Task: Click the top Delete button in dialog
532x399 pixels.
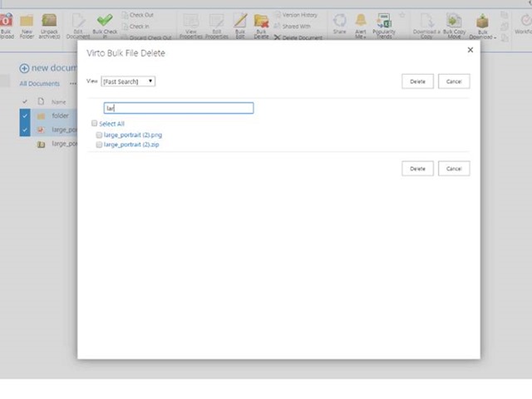Action: tap(417, 81)
